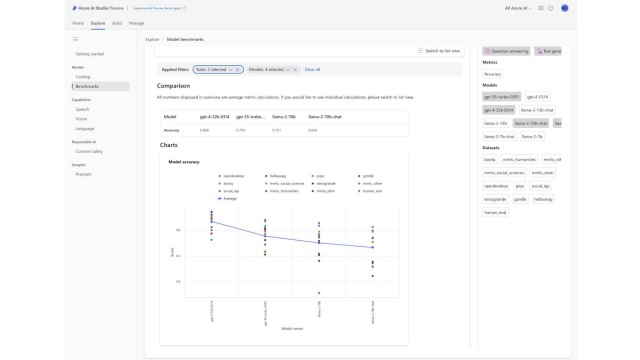Click the Azure AI Studio logo icon

point(74,8)
